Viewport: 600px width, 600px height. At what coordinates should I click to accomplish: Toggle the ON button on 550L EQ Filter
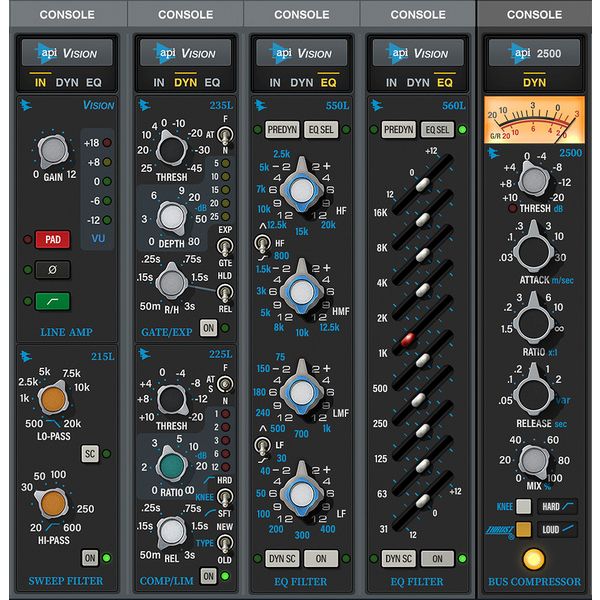(321, 559)
